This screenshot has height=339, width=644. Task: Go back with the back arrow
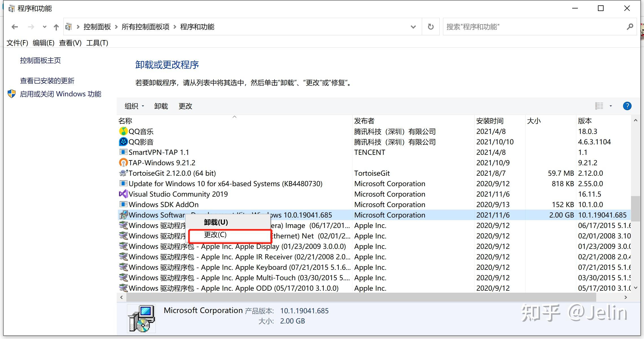[x=15, y=27]
